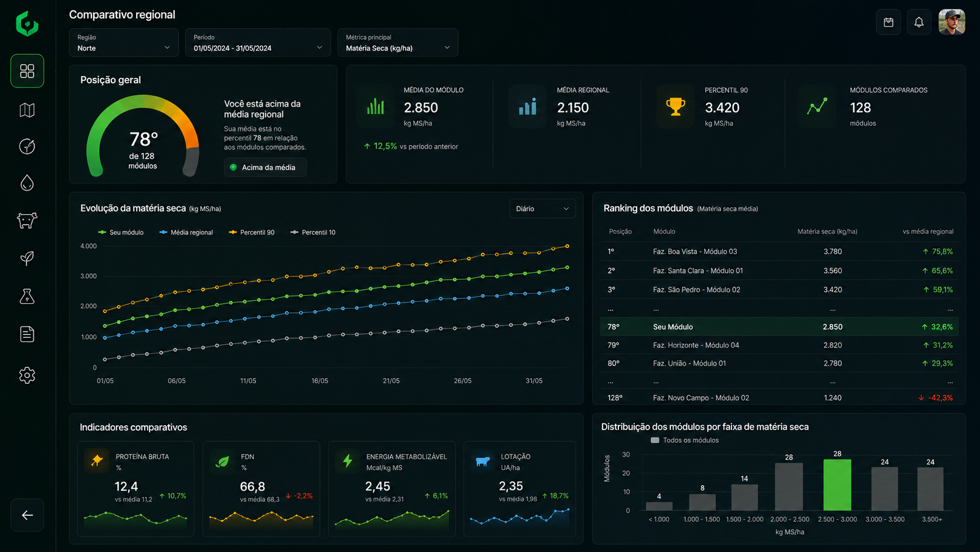Screen dimensions: 980x552
Task: Open the reports document sidebar icon
Action: point(27,334)
